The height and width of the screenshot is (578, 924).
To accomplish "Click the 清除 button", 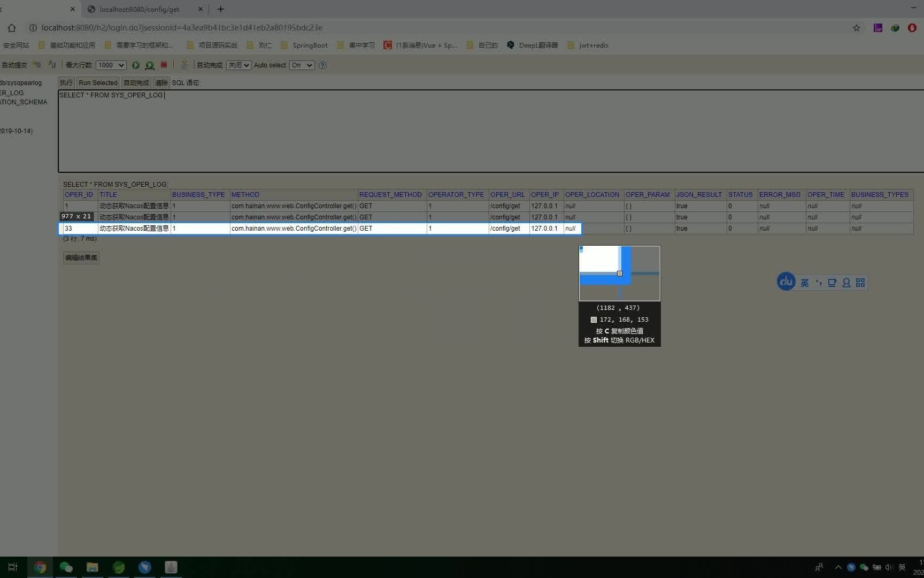I will [161, 83].
